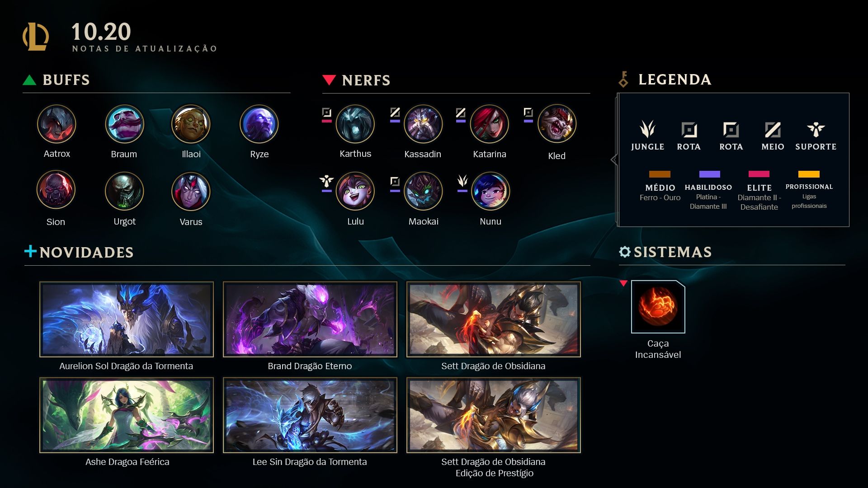Click the Aatrox champion portrait

(57, 124)
